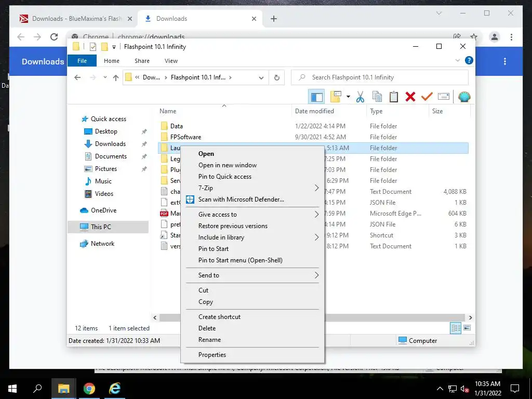The height and width of the screenshot is (399, 532).
Task: Expand the 7-Zip submenu
Action: tap(252, 188)
